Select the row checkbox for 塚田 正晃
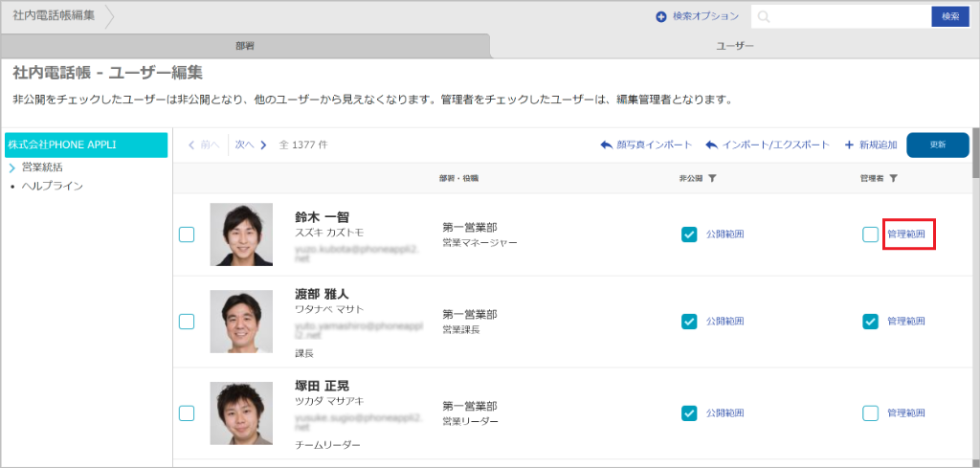 click(x=187, y=412)
